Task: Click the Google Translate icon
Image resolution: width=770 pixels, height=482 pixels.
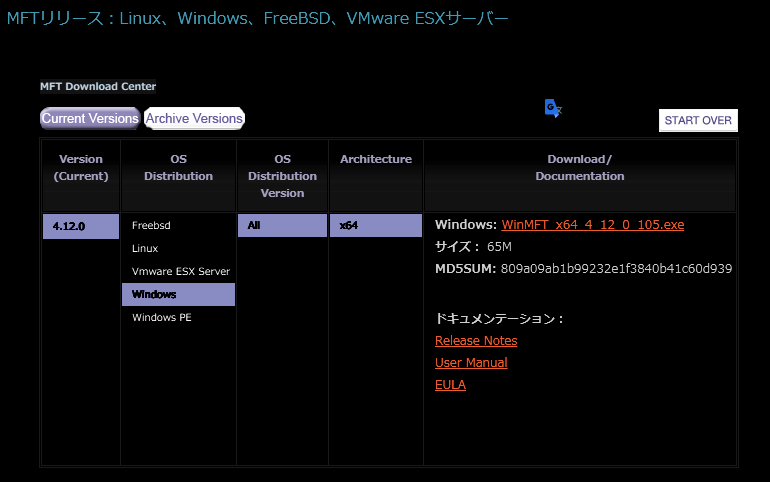Action: click(553, 108)
